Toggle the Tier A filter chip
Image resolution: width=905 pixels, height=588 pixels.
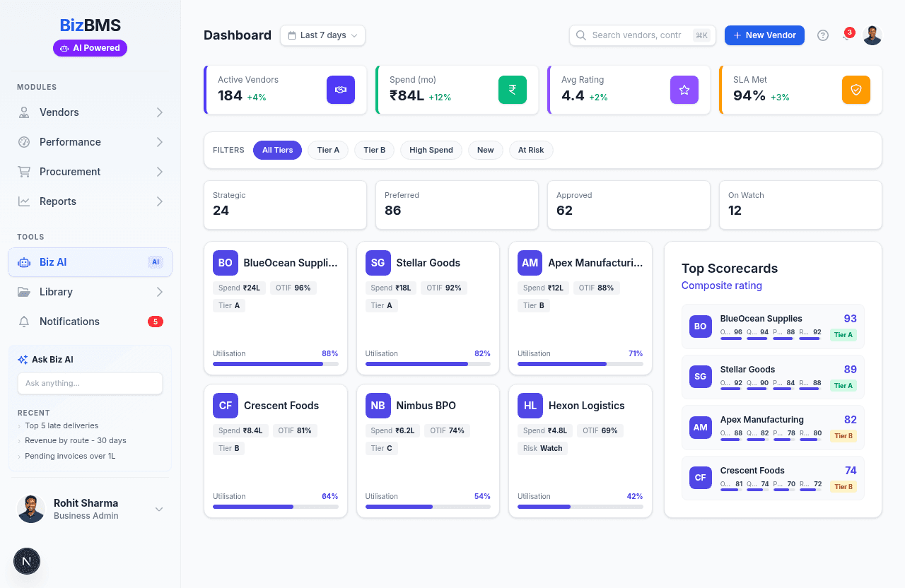point(328,150)
